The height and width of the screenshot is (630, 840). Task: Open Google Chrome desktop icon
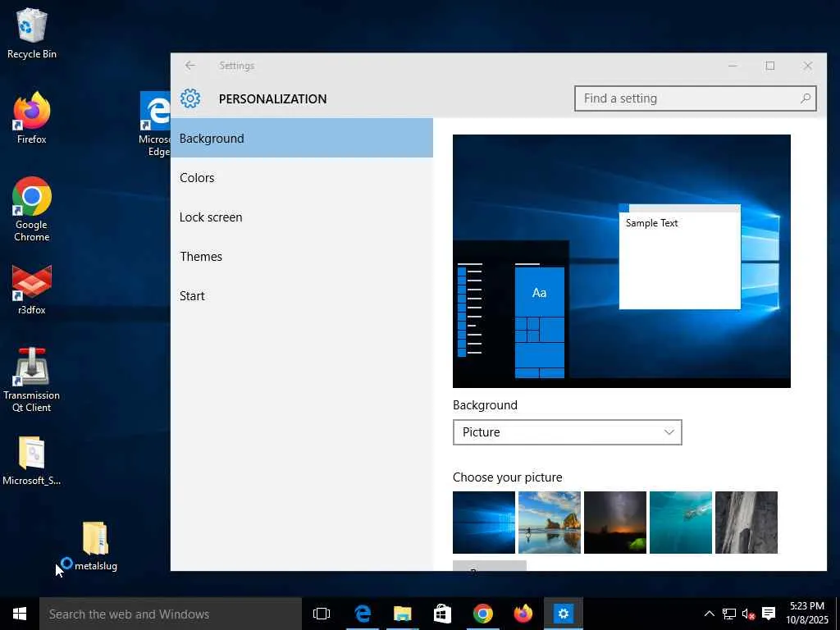tap(32, 198)
